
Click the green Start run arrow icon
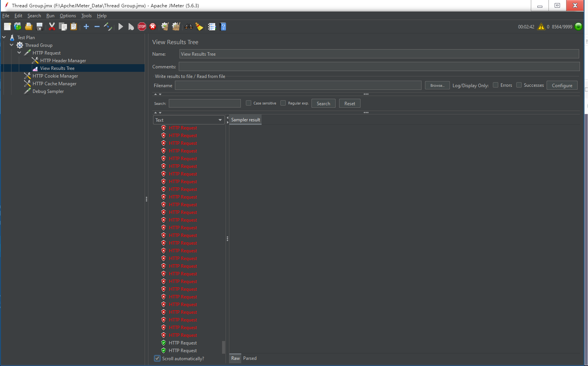(121, 26)
